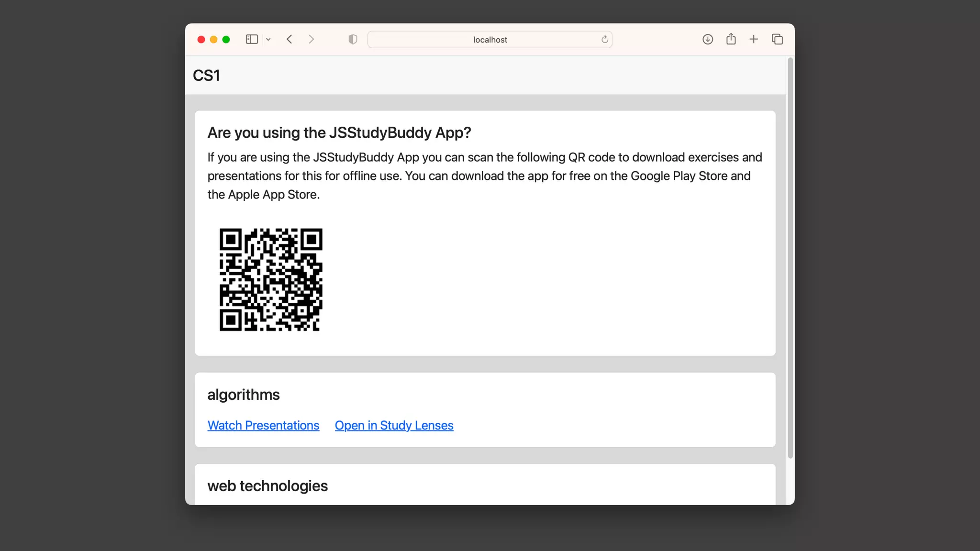Open the Watch Presentations link
The height and width of the screenshot is (551, 980).
pyautogui.click(x=263, y=425)
